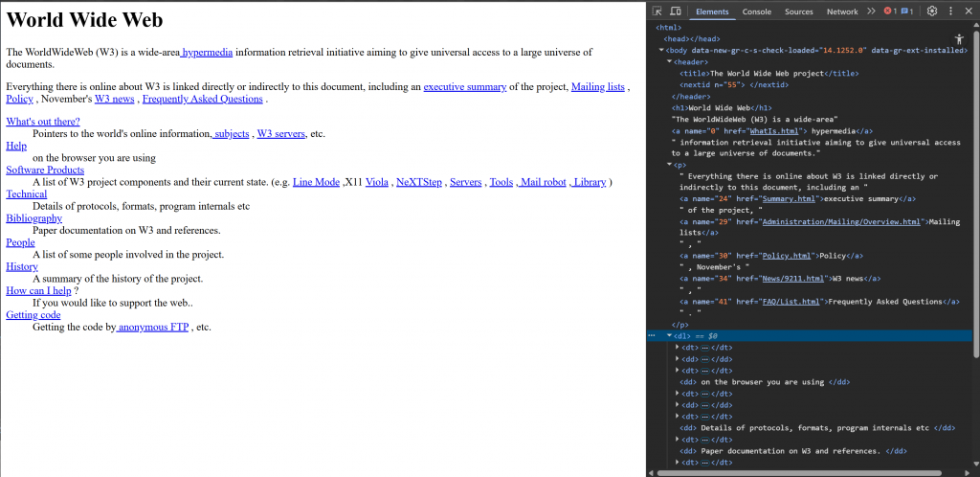The image size is (980, 477).
Task: Open the Technical link
Action: [27, 193]
